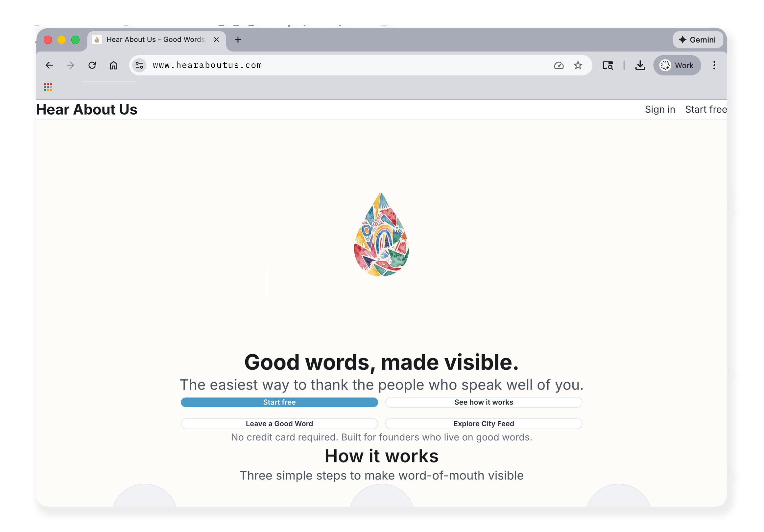
Task: Open site information icon in address bar
Action: coord(139,65)
